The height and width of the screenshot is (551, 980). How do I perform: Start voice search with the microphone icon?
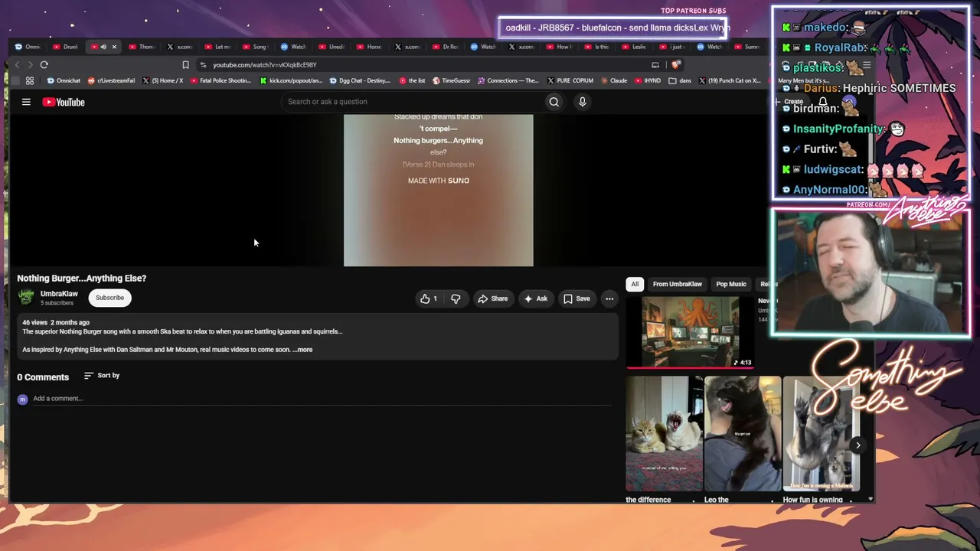click(583, 102)
